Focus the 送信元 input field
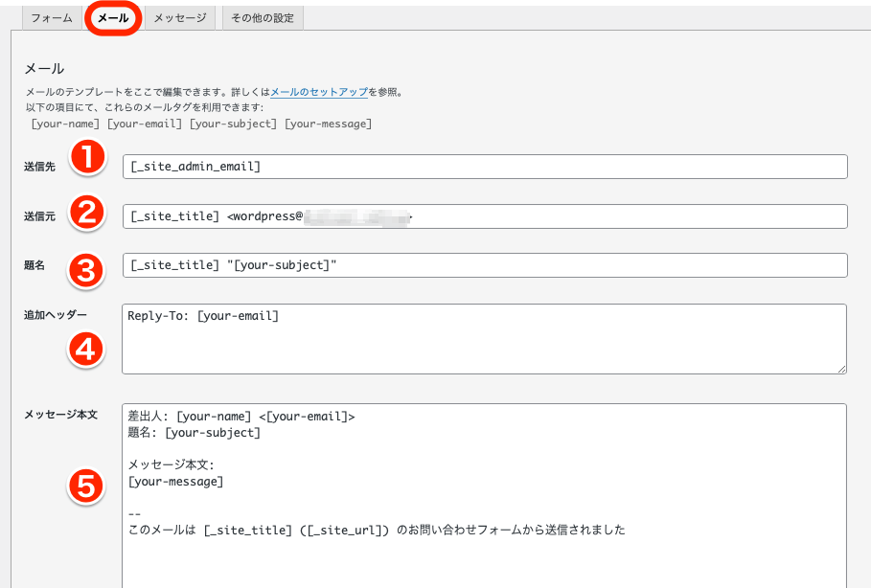Image resolution: width=871 pixels, height=588 pixels. click(x=485, y=216)
